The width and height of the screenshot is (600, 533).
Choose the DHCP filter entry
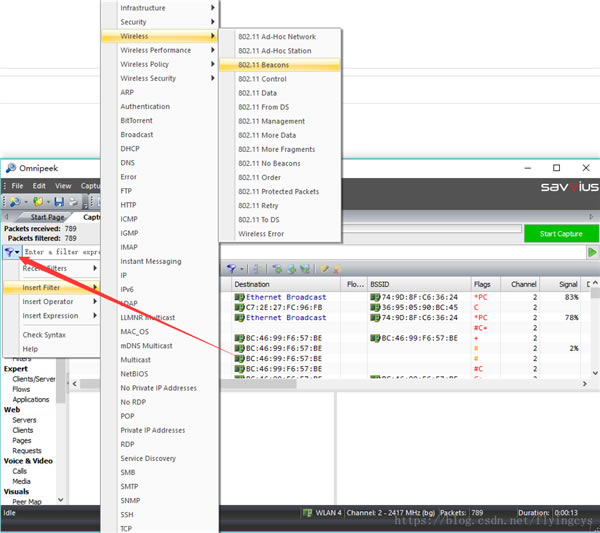[129, 148]
